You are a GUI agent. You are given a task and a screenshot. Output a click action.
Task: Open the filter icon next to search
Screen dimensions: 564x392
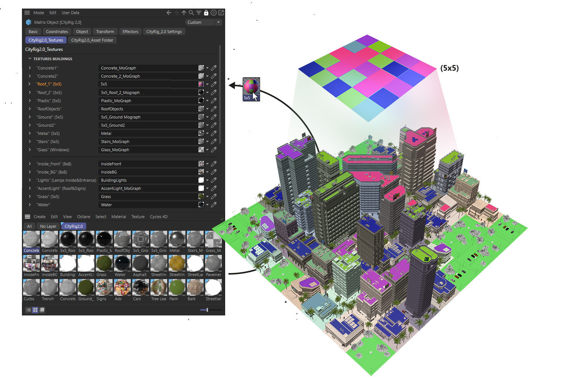click(199, 13)
